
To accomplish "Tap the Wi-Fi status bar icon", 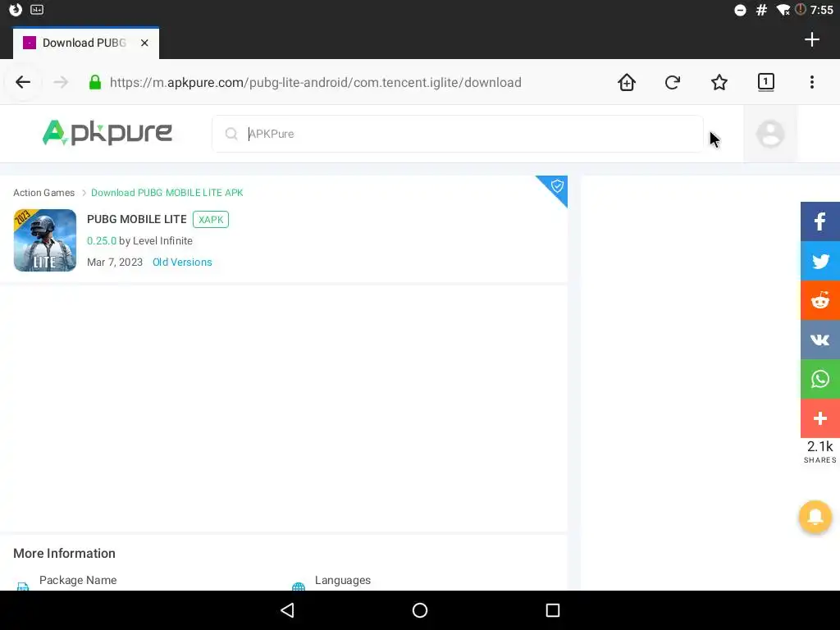I will pyautogui.click(x=783, y=10).
